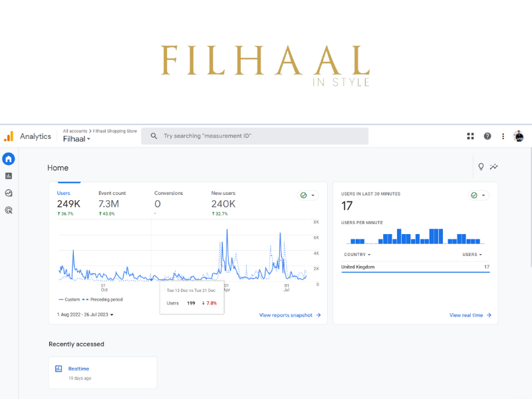Select the Event count metric tab

click(x=112, y=200)
